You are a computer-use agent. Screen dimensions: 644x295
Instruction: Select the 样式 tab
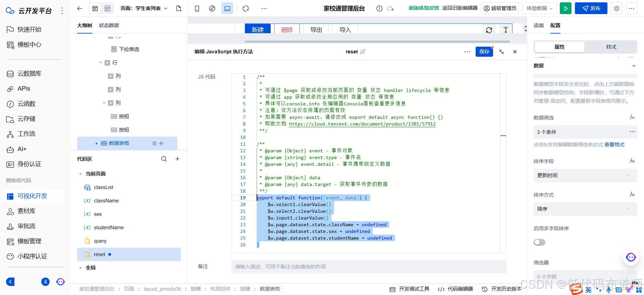611,47
